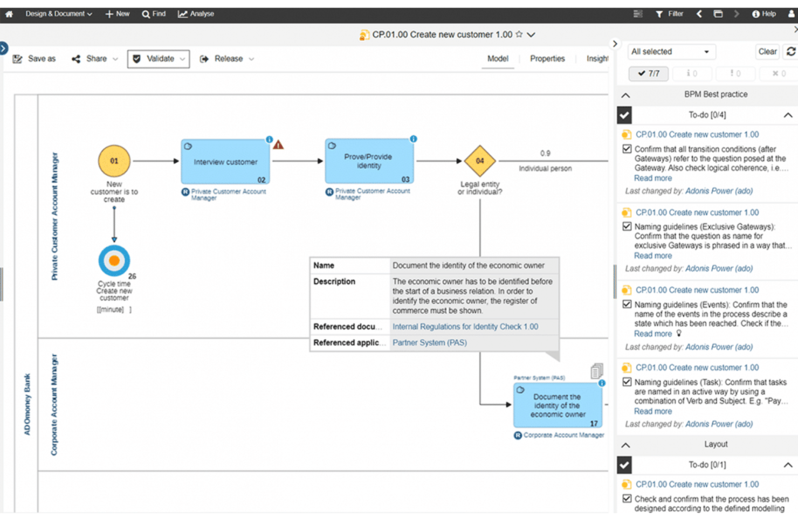
Task: Click New in the top menu
Action: (x=117, y=14)
